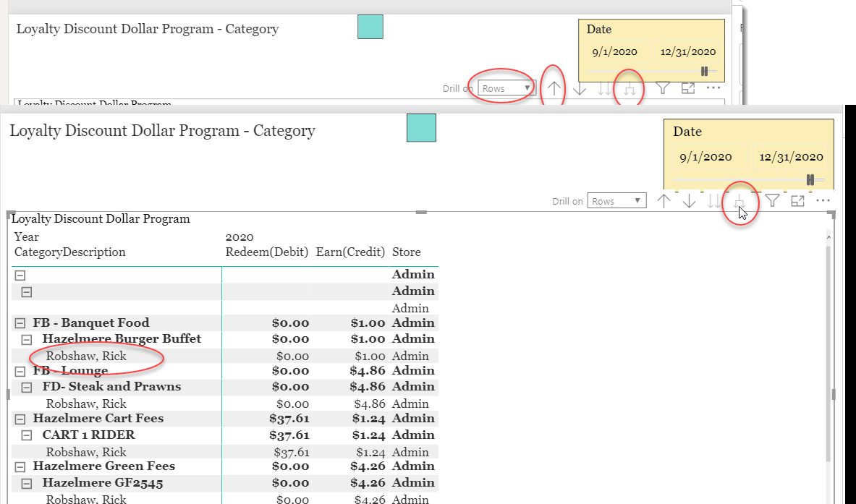Collapse the FB - Lounge row

pos(20,372)
